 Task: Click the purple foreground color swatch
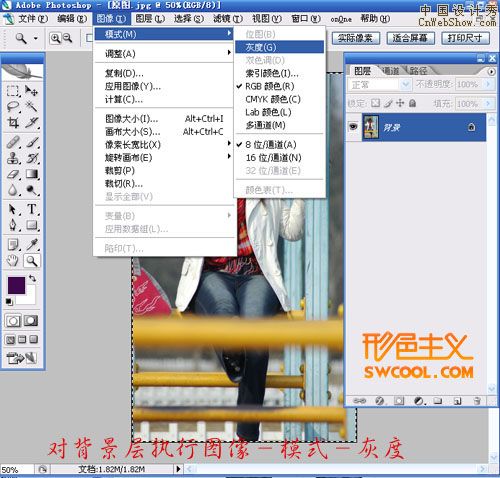(x=16, y=285)
